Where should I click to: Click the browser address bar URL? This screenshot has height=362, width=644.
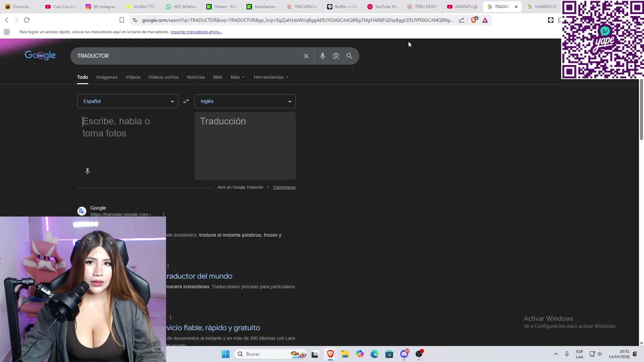(x=297, y=20)
